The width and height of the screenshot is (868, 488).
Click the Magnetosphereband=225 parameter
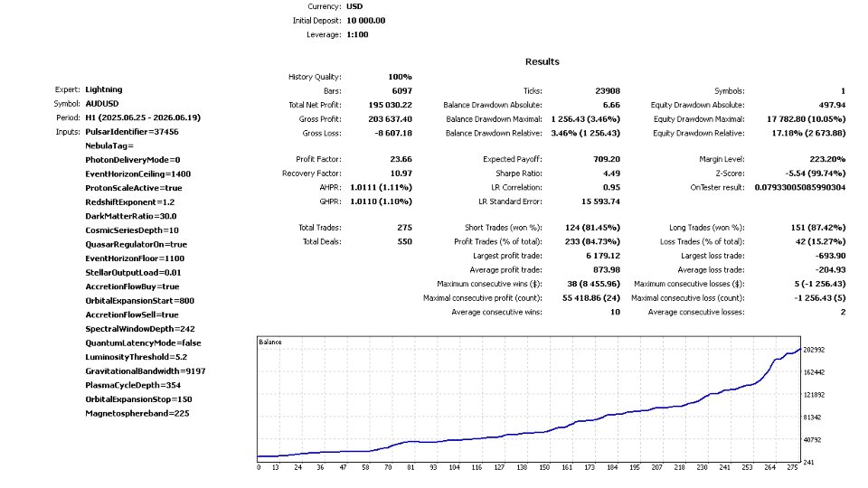(137, 413)
